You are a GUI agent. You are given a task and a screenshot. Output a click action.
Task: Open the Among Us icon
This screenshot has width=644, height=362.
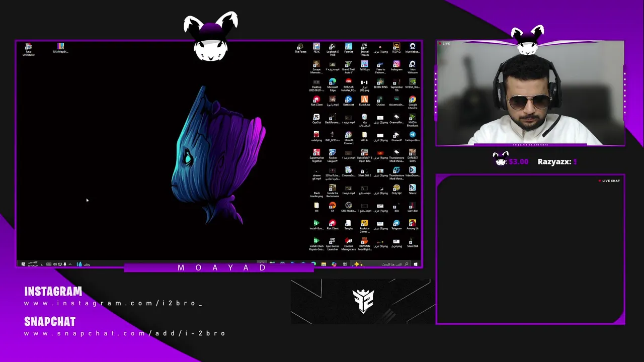[413, 224]
